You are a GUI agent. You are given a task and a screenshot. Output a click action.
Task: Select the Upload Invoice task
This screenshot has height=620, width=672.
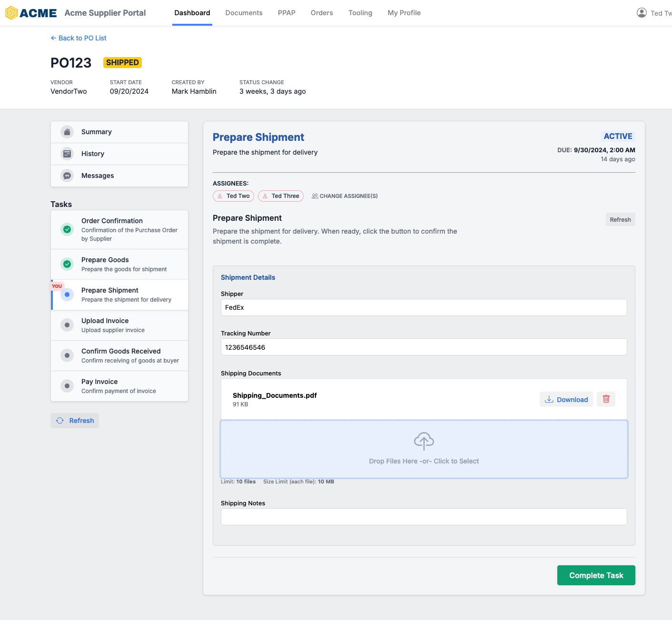[119, 325]
